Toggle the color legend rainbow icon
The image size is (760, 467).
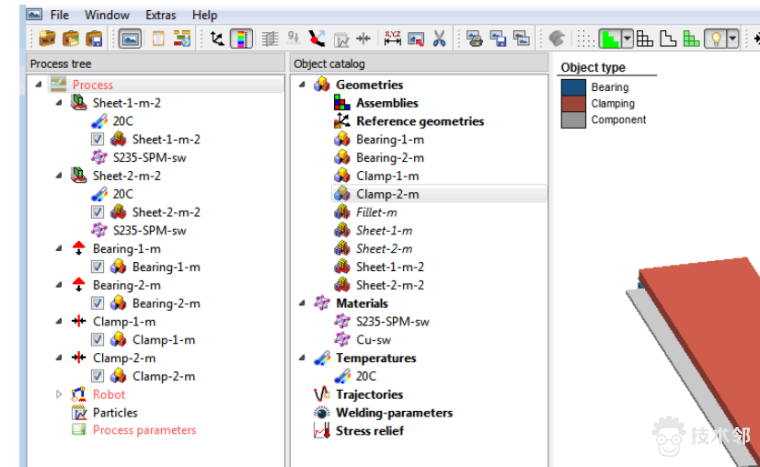click(x=241, y=39)
